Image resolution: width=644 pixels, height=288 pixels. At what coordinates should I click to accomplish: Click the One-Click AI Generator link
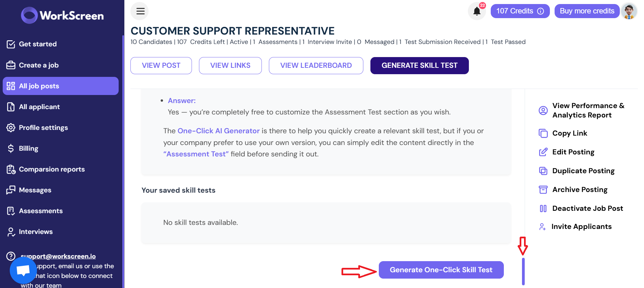(218, 131)
